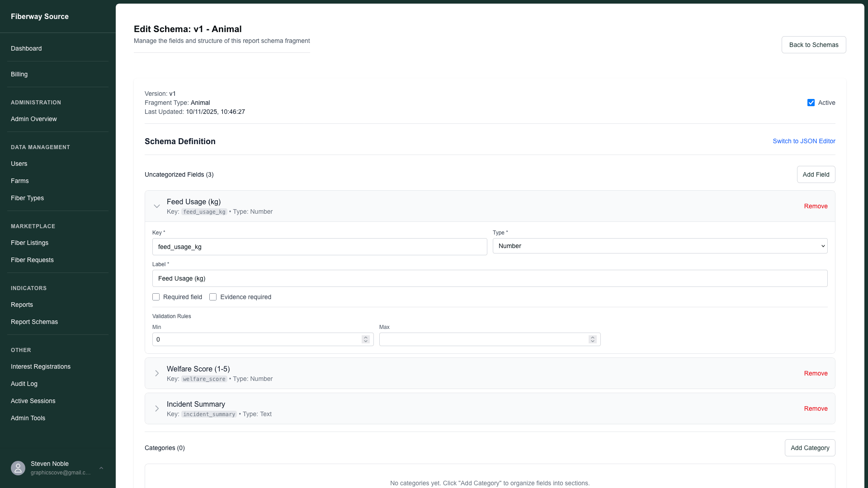Switch to JSON Editor
This screenshot has width=868, height=488.
tap(804, 141)
